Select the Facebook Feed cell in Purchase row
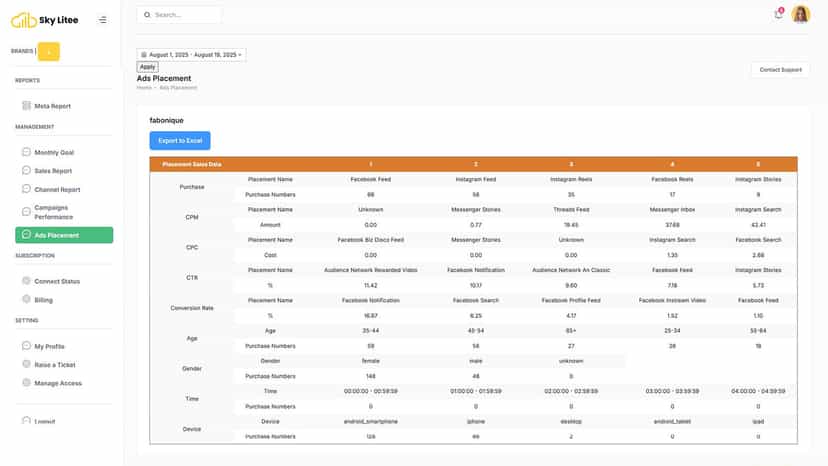The image size is (828, 466). coord(371,179)
